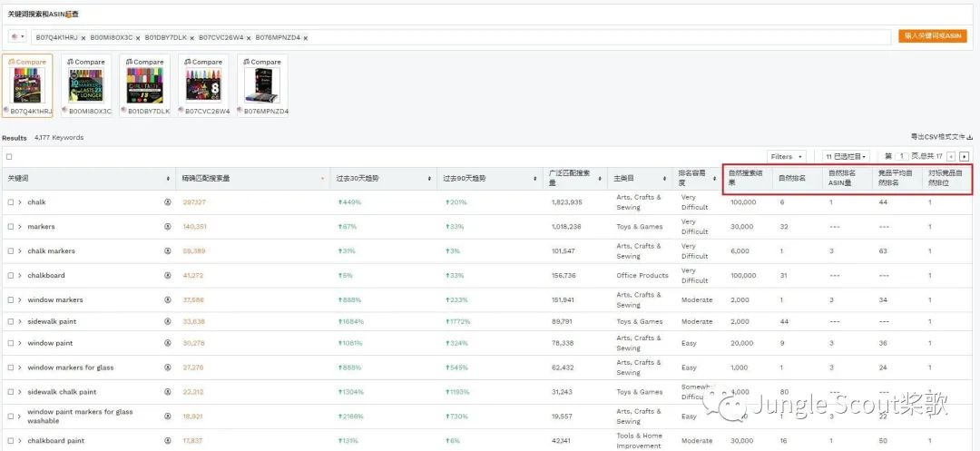Image resolution: width=980 pixels, height=451 pixels.
Task: Open the Filters dropdown
Action: pos(786,156)
